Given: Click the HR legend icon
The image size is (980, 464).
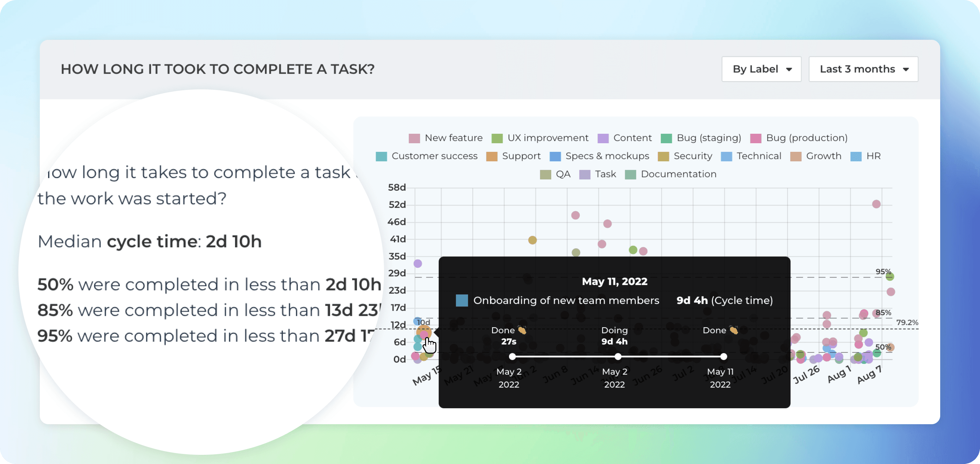Looking at the screenshot, I should [856, 155].
